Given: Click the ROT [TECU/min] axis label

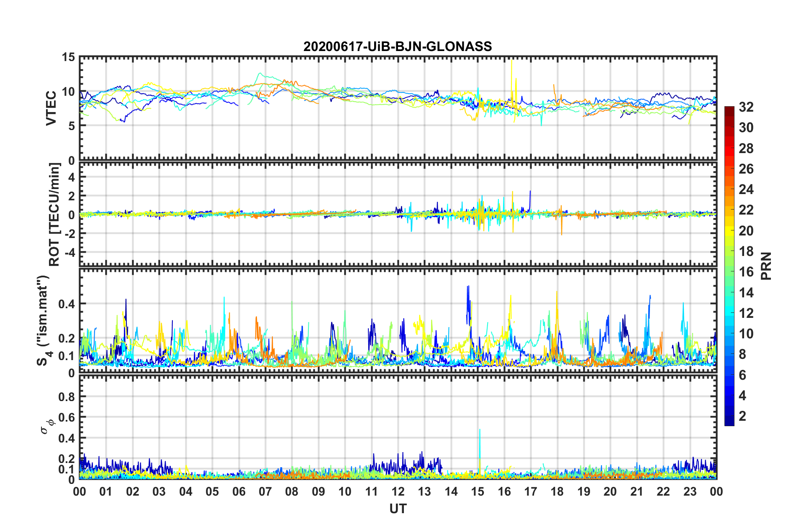Looking at the screenshot, I should pos(54,215).
